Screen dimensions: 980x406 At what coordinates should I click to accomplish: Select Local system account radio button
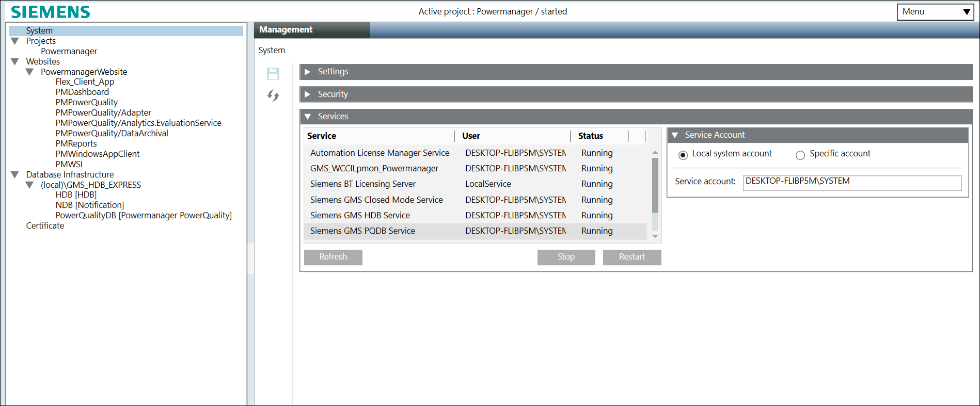(683, 155)
